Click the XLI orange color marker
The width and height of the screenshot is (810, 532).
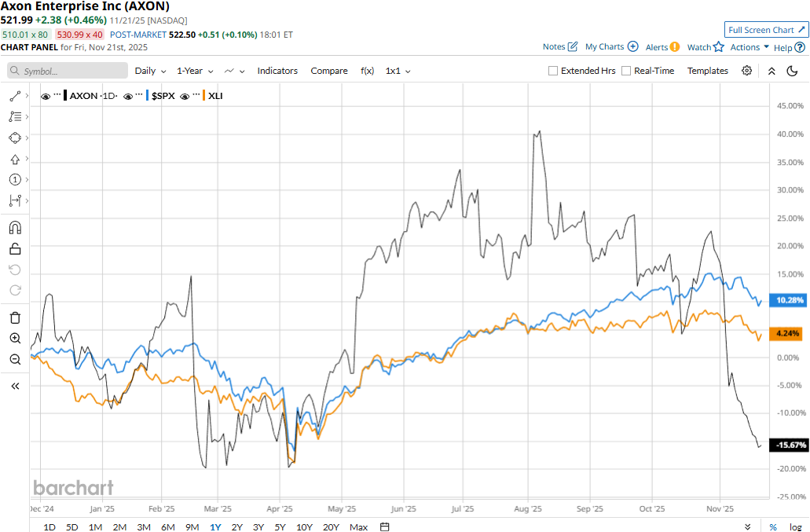coord(203,96)
